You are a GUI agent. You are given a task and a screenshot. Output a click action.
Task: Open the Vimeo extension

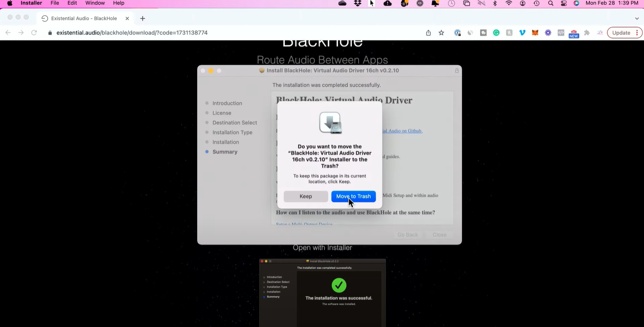pyautogui.click(x=522, y=33)
